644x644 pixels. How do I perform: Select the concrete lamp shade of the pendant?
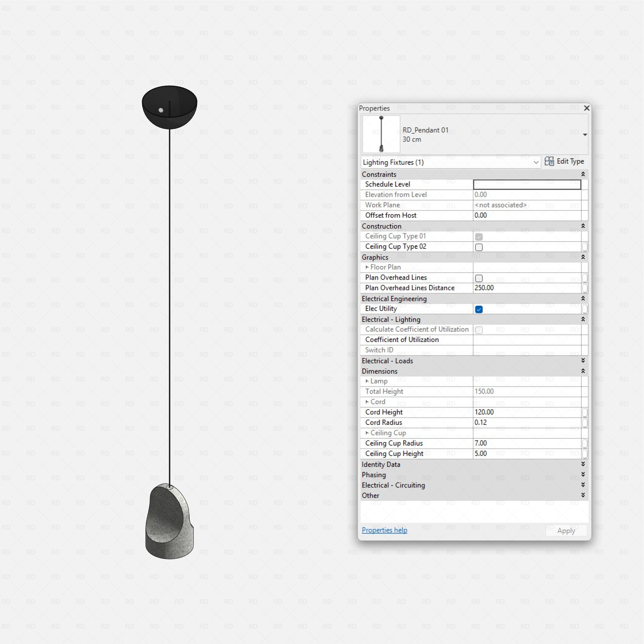169,522
